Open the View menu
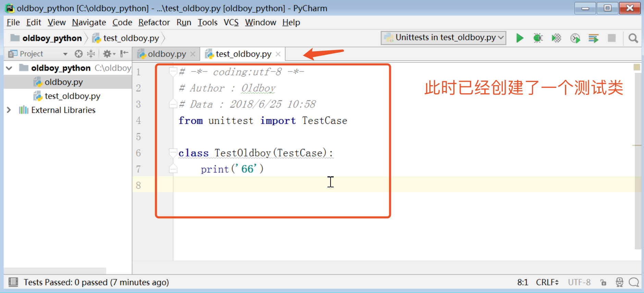Image resolution: width=644 pixels, height=293 pixels. (x=57, y=23)
